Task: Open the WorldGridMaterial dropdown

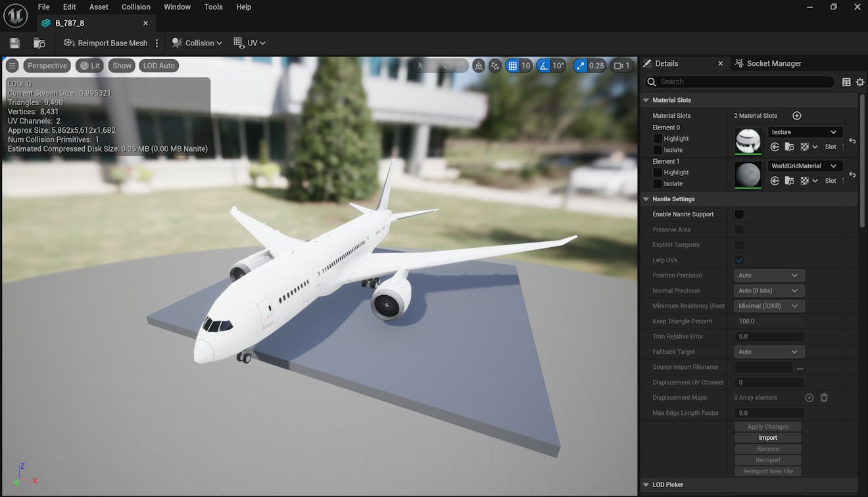Action: (x=805, y=166)
